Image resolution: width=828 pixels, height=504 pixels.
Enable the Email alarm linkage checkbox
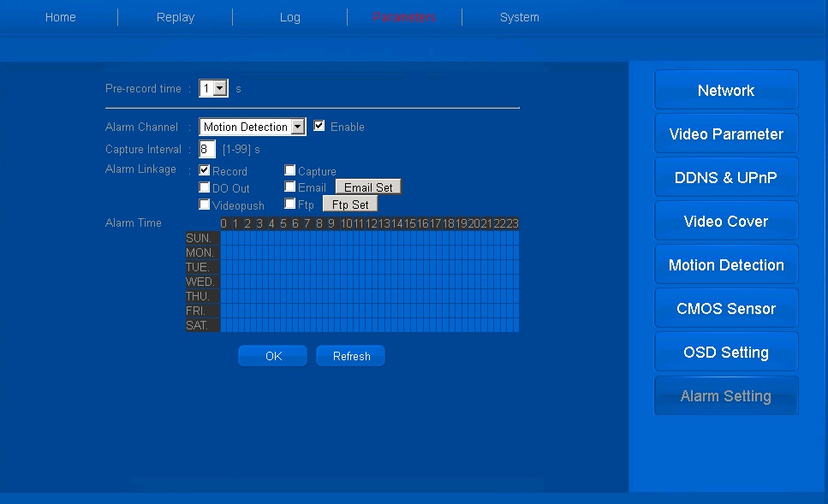point(290,187)
